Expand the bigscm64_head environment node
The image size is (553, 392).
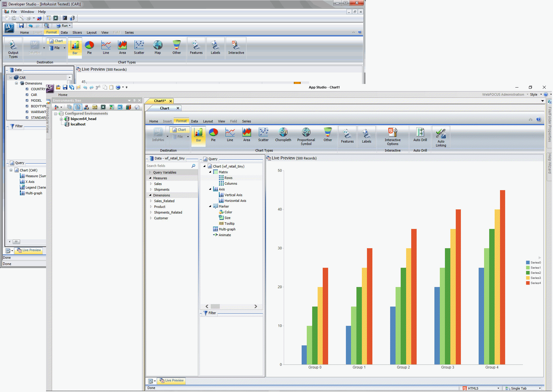[x=61, y=119]
